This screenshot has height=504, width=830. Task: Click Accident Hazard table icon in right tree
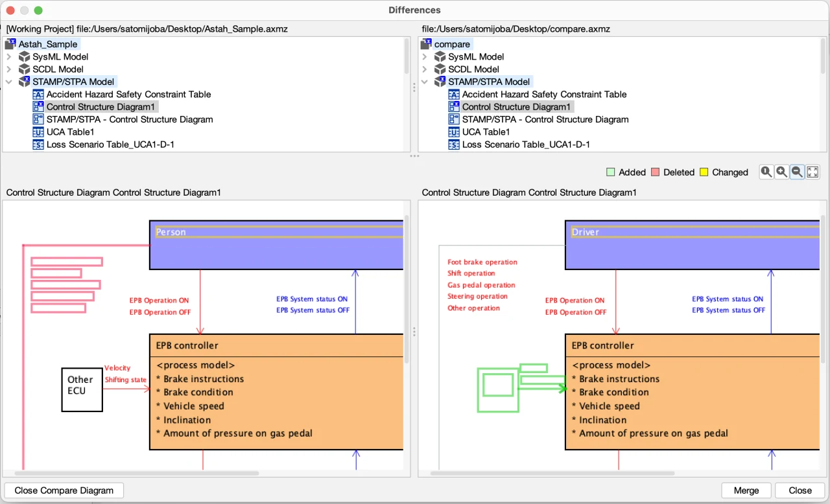[453, 94]
